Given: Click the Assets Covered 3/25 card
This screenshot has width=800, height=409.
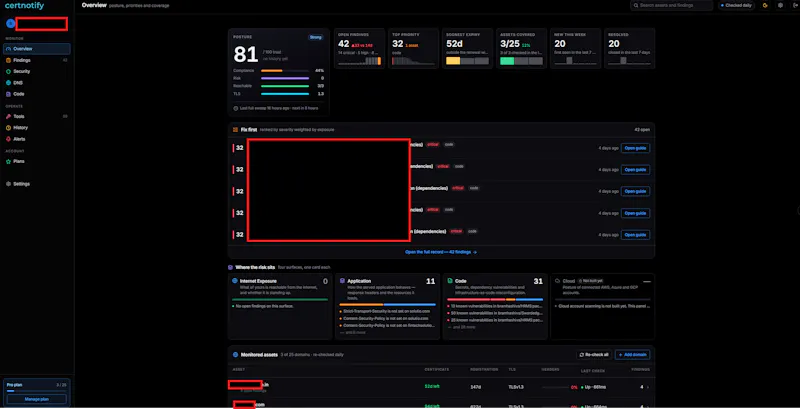Looking at the screenshot, I should (x=521, y=48).
